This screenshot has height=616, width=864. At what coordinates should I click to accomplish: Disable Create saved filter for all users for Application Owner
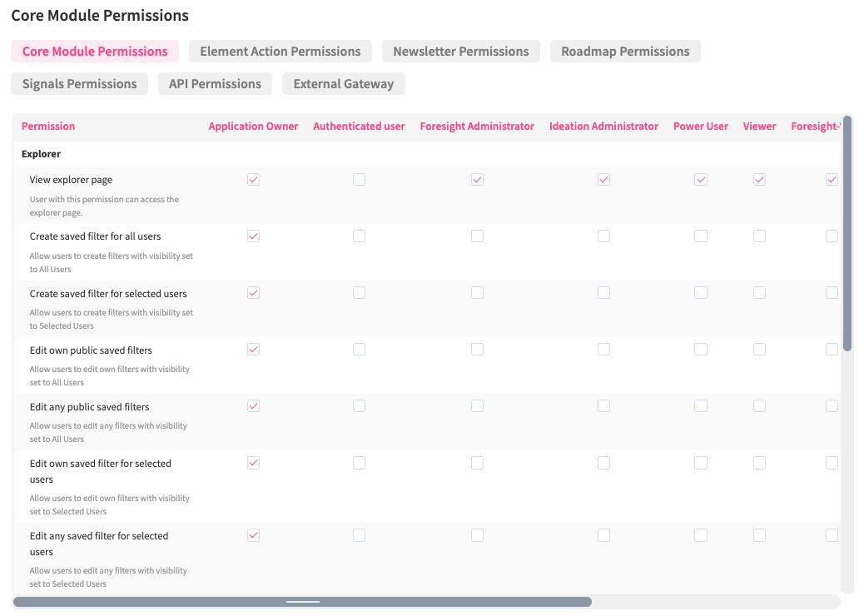click(254, 236)
